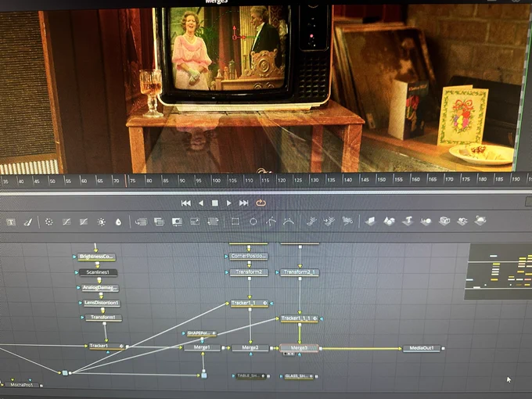Add a Resize node
The height and width of the screenshot is (399, 532).
tap(195, 222)
